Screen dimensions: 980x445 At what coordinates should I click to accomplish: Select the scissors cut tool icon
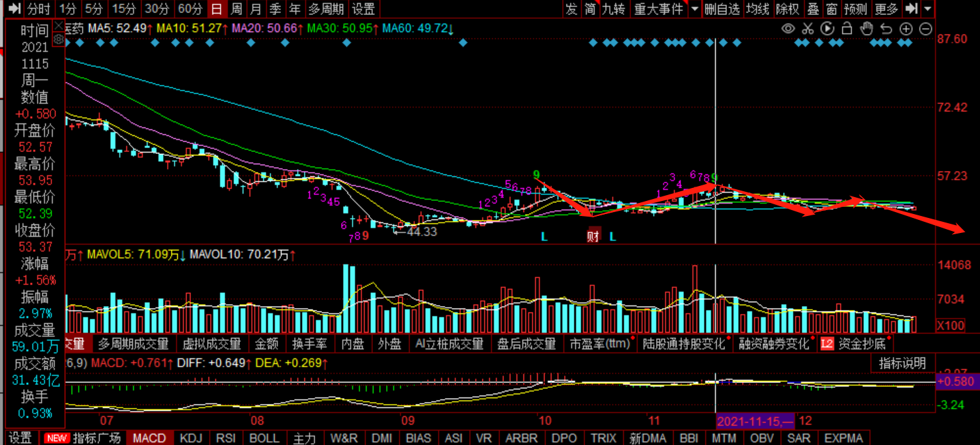pyautogui.click(x=808, y=29)
